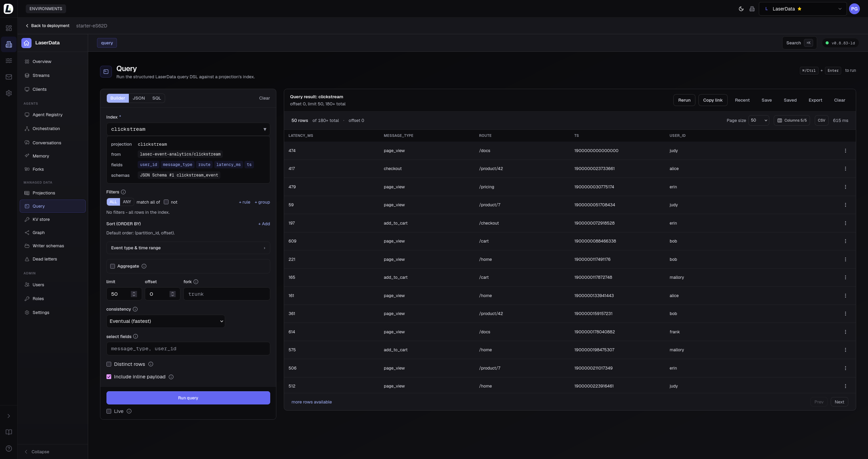868x459 pixels.
Task: Click Run query button
Action: click(188, 398)
